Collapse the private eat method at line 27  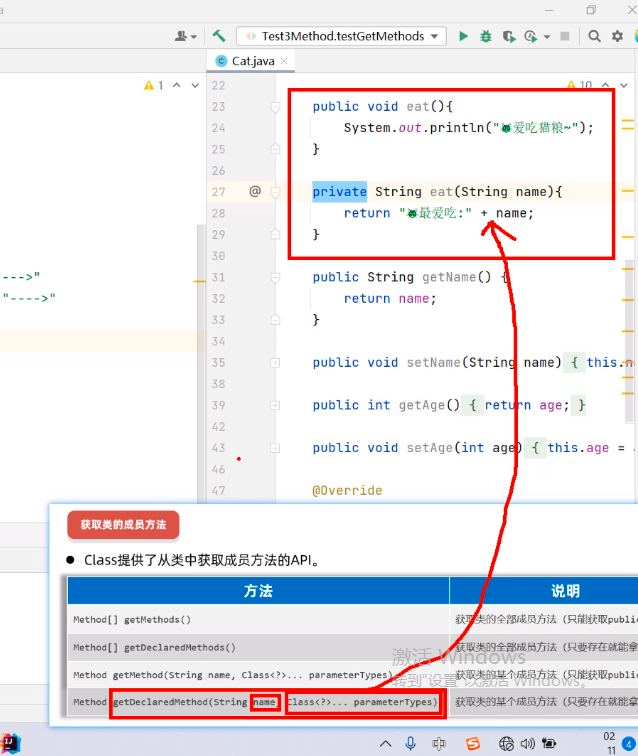tap(275, 192)
